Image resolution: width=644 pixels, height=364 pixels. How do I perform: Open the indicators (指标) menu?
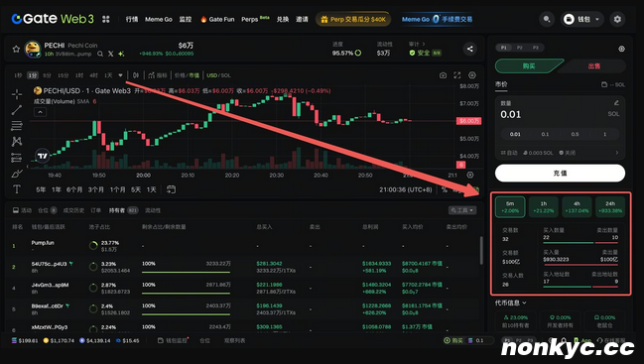tap(158, 75)
